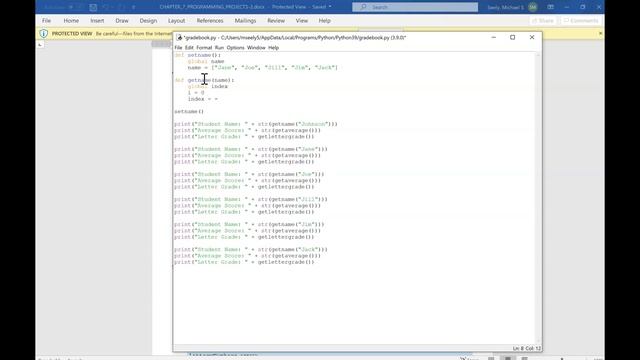
Task: Click the 'i = 0' line
Action: 196,93
